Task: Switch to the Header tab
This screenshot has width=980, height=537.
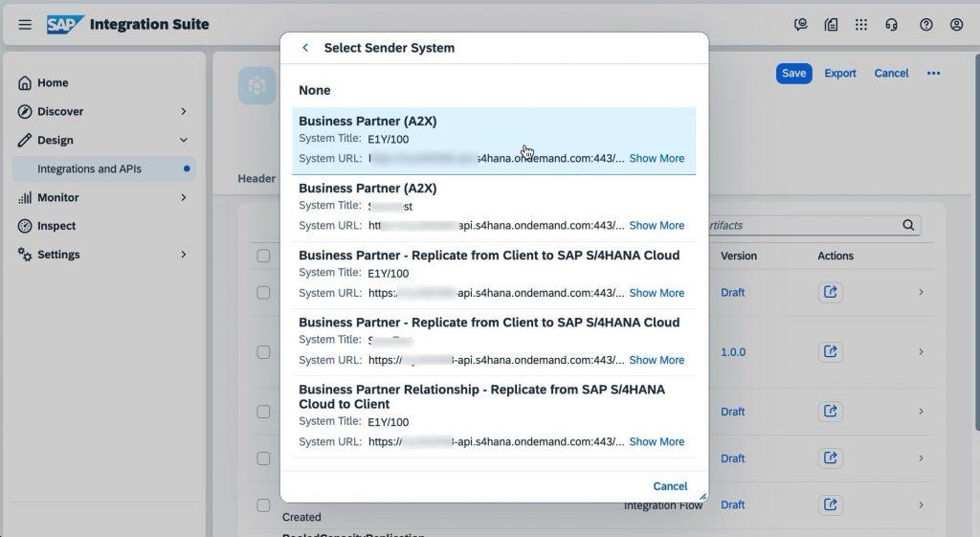Action: coord(256,179)
